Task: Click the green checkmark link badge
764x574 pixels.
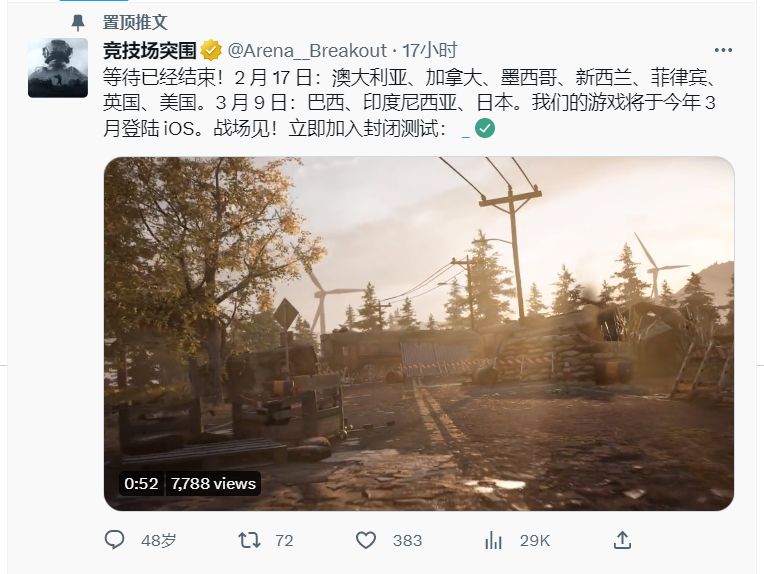Action: coord(484,128)
